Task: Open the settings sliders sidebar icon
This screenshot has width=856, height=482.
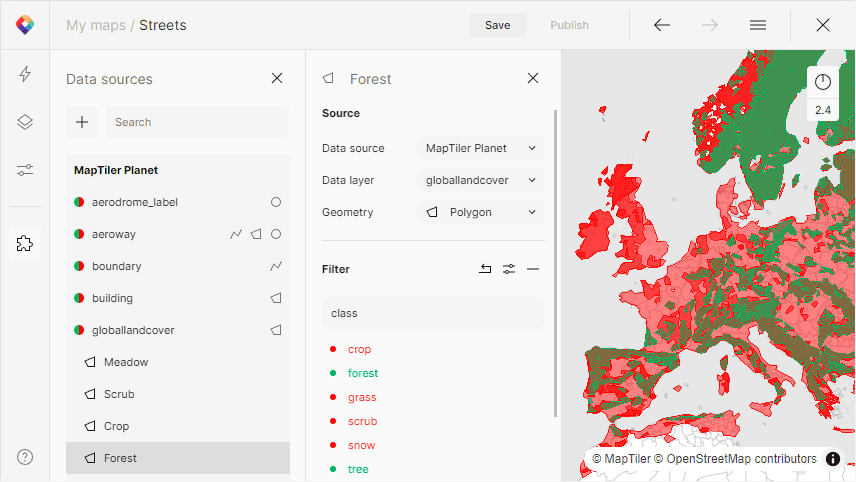Action: (25, 170)
